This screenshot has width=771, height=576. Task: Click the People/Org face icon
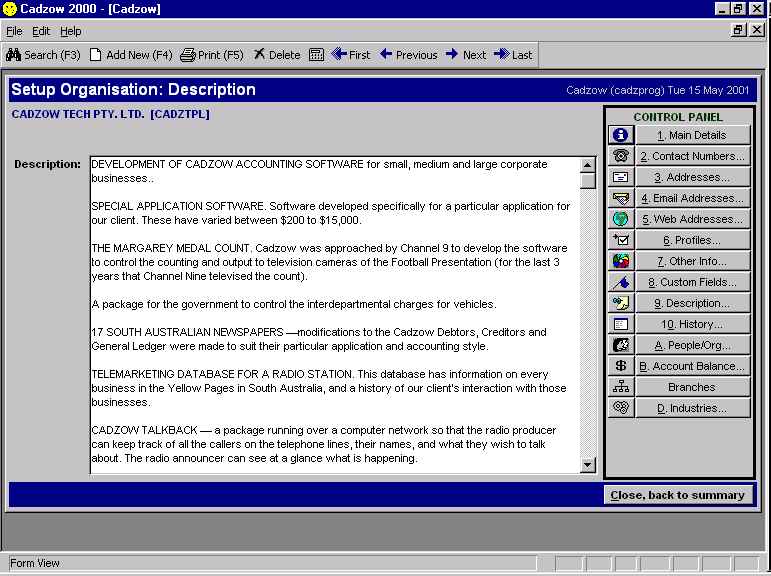(621, 345)
